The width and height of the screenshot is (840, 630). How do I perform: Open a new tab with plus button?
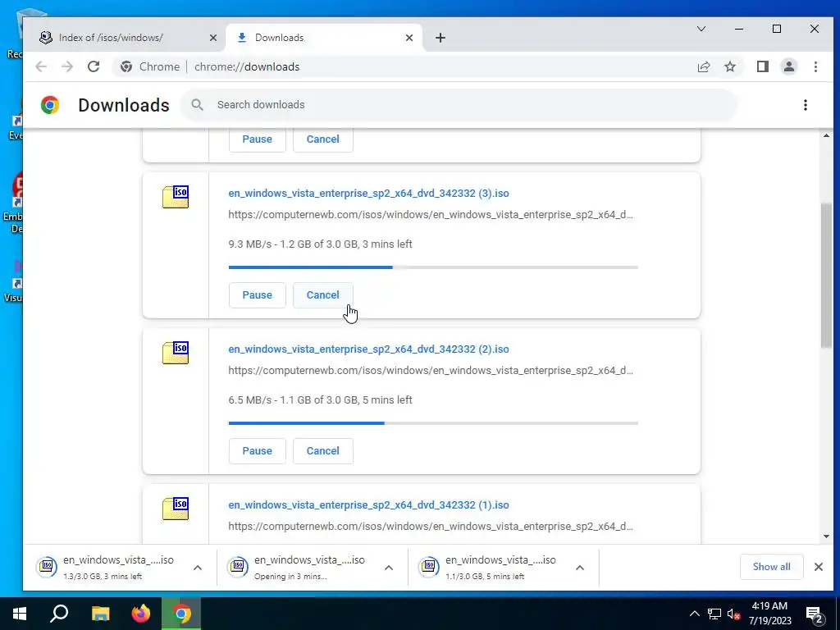pos(441,38)
